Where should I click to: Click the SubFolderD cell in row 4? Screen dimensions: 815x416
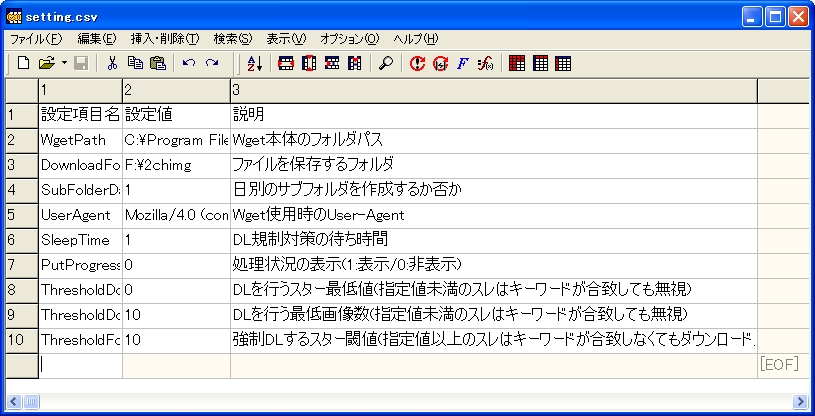(81, 190)
